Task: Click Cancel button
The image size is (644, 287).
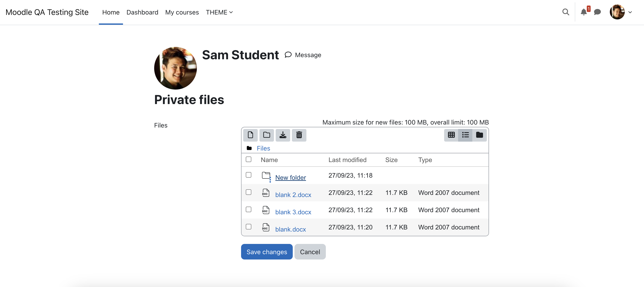Action: point(310,252)
